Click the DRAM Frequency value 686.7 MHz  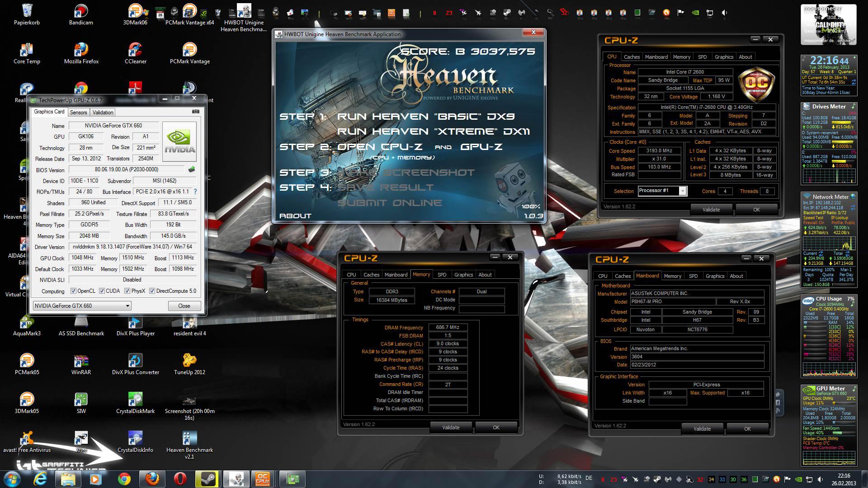coord(448,327)
